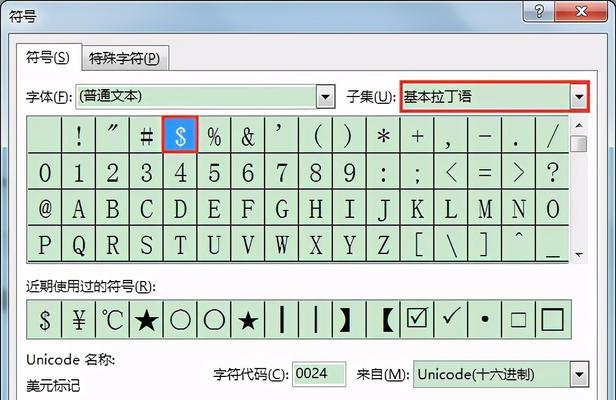Select the at sign (@) symbol
616x400 pixels.
[45, 208]
